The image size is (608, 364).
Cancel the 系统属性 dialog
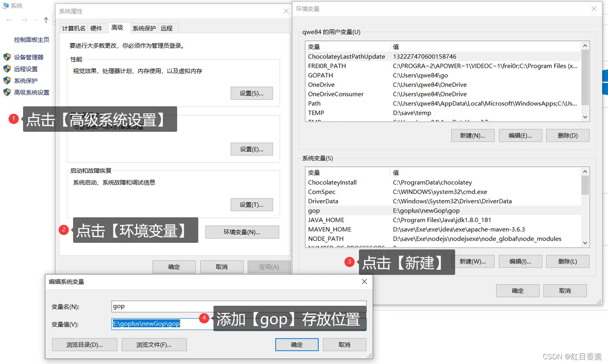[221, 267]
